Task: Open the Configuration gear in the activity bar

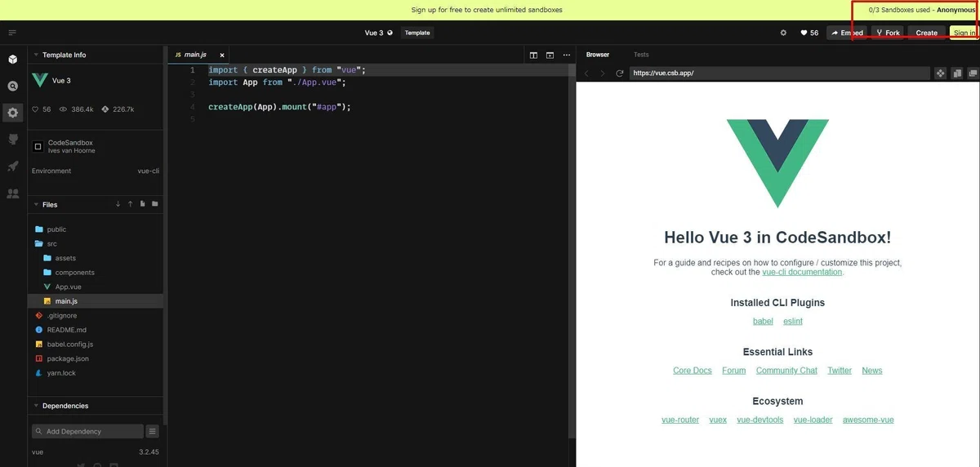Action: click(13, 113)
